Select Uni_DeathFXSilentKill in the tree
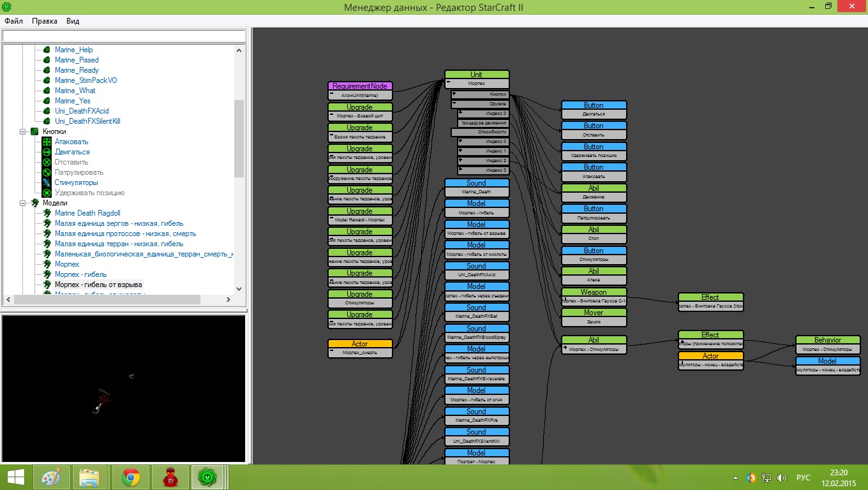Screen dimensions: 868x490 (x=87, y=121)
